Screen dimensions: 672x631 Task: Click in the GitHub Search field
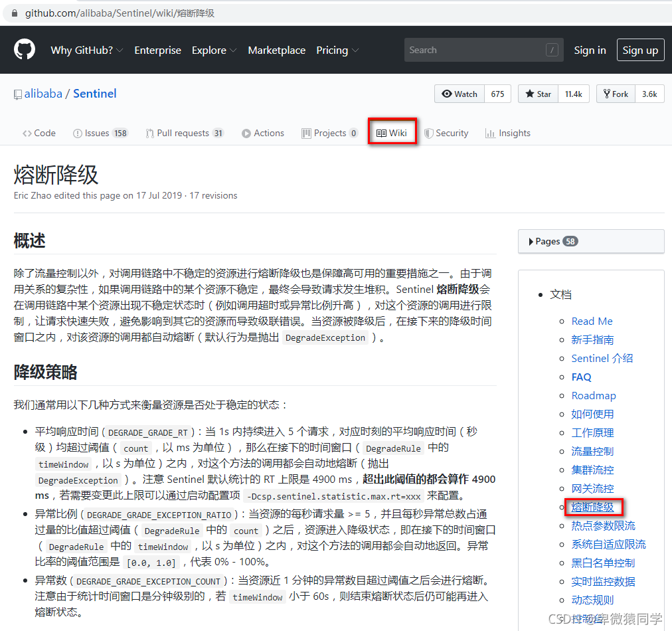[483, 50]
